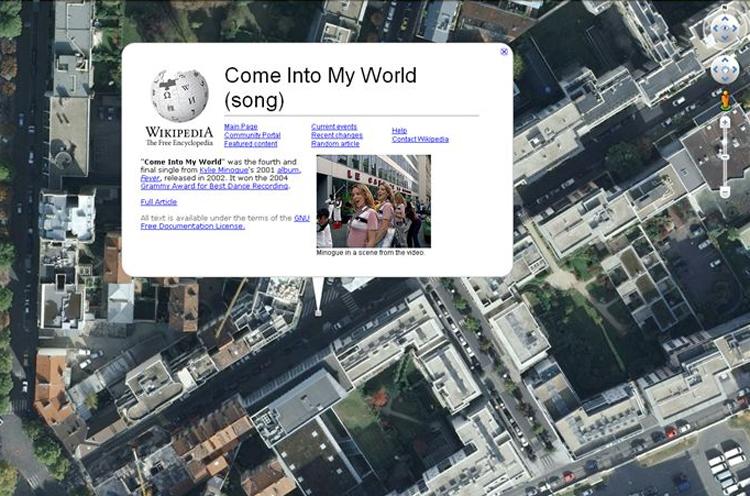Tilt view down on Look joystick
This screenshot has height=496, width=750.
(725, 37)
